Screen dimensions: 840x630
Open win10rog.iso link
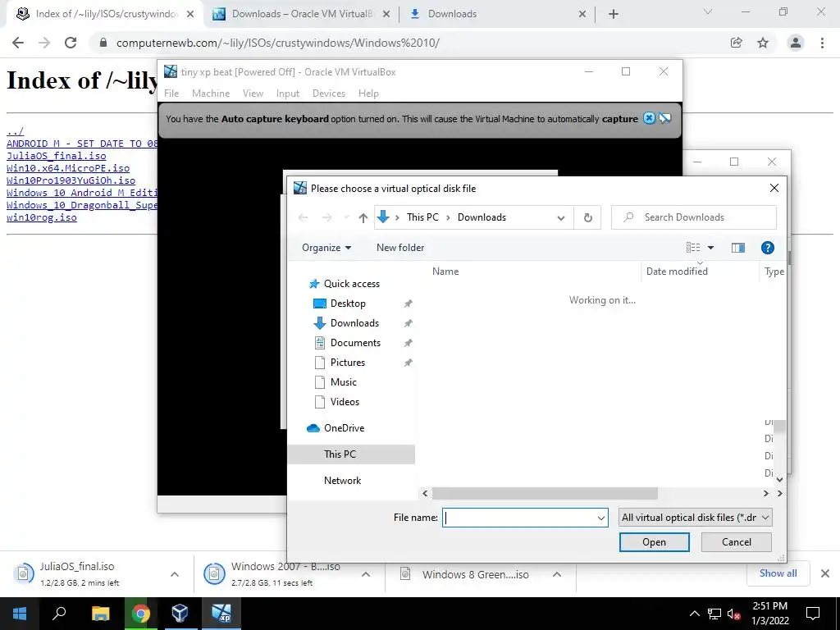coord(42,217)
